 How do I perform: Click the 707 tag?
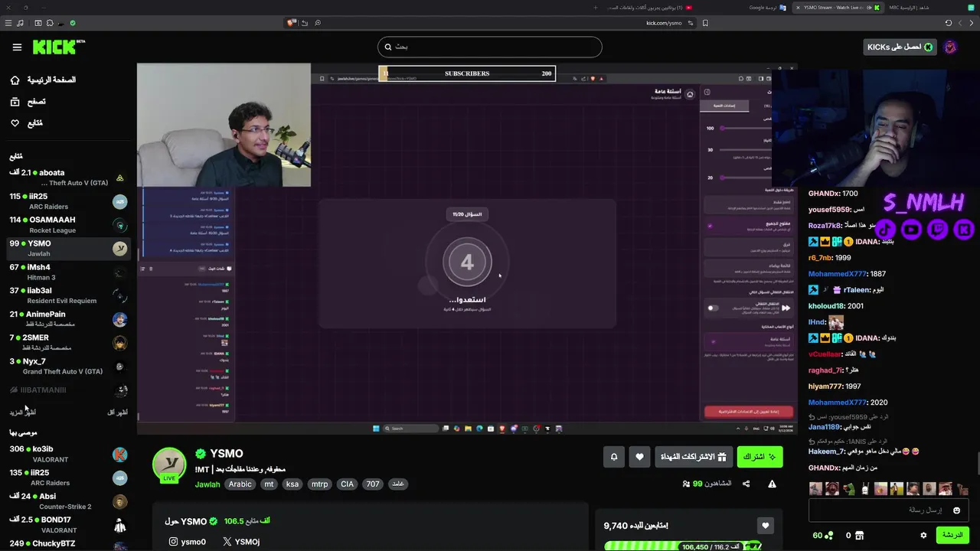(x=372, y=484)
